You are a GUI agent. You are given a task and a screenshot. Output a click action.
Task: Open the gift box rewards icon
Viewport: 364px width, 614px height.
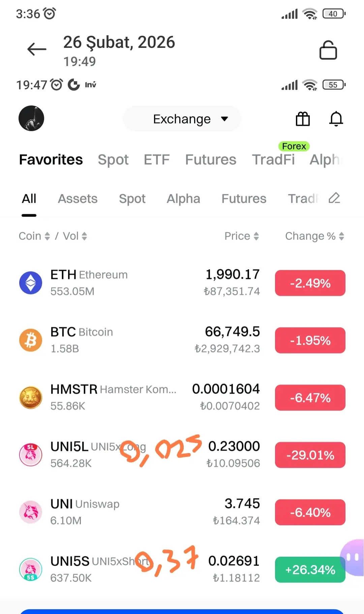click(x=303, y=119)
